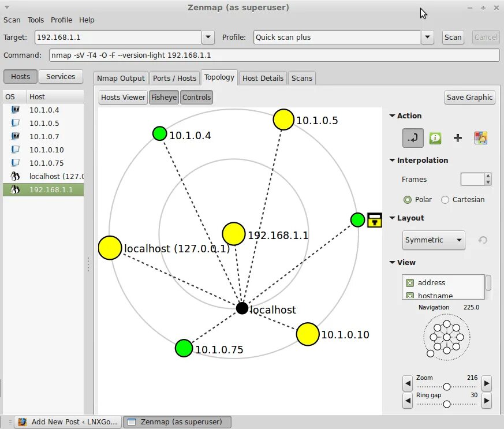Select the Cartesian interpolation option
This screenshot has width=504, height=429.
[x=445, y=200]
